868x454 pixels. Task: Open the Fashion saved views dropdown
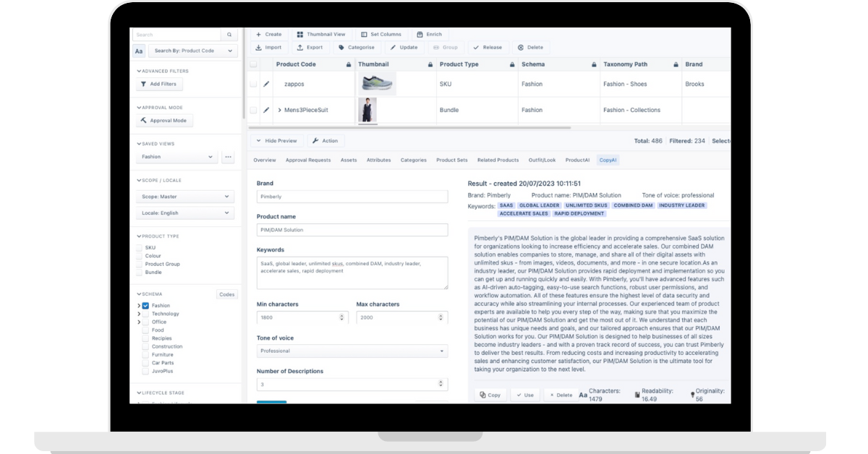(x=176, y=157)
